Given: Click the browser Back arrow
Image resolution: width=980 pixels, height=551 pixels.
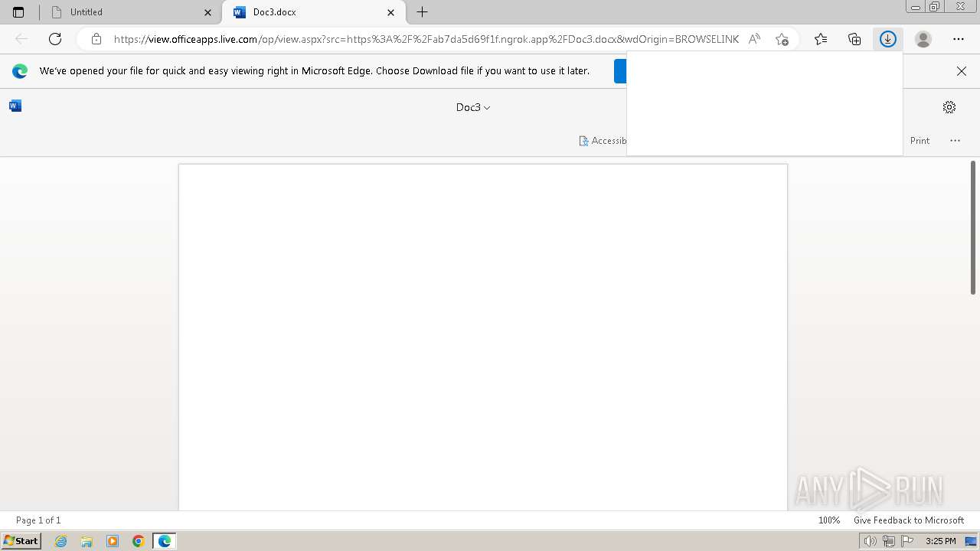Looking at the screenshot, I should click(x=21, y=39).
